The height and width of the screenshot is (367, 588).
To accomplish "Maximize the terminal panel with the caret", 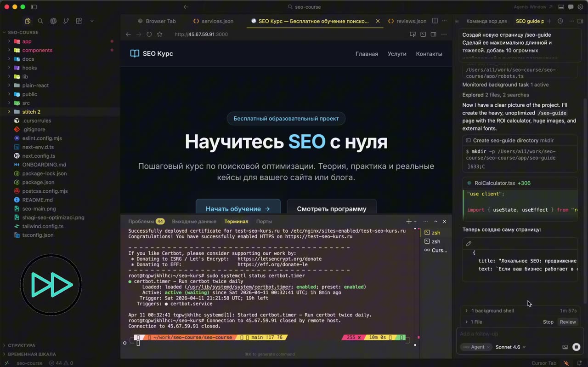I will pyautogui.click(x=435, y=222).
